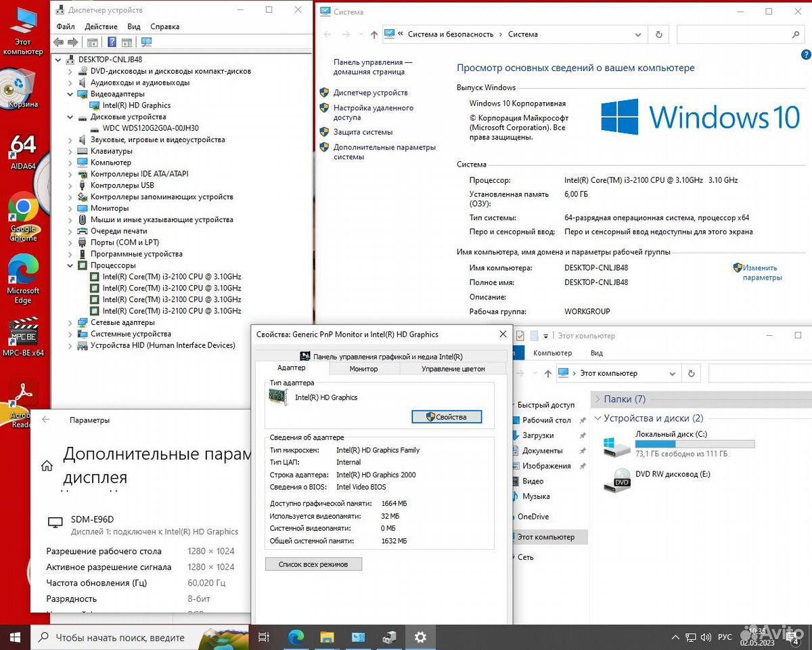812x650 pixels.
Task: Switch to Монитор tab in properties dialog
Action: pyautogui.click(x=364, y=368)
